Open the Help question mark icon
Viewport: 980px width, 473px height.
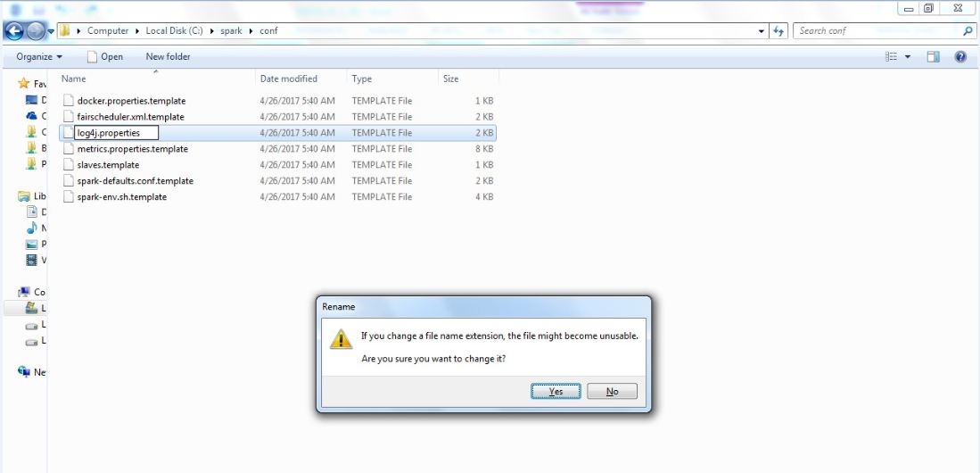pos(960,57)
